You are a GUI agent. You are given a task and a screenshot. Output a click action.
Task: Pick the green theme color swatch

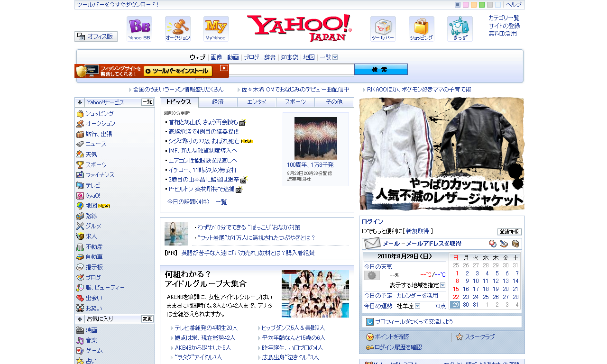click(482, 5)
